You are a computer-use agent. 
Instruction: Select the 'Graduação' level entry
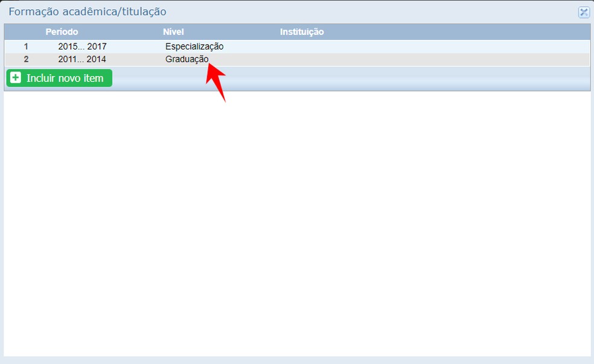click(x=187, y=59)
